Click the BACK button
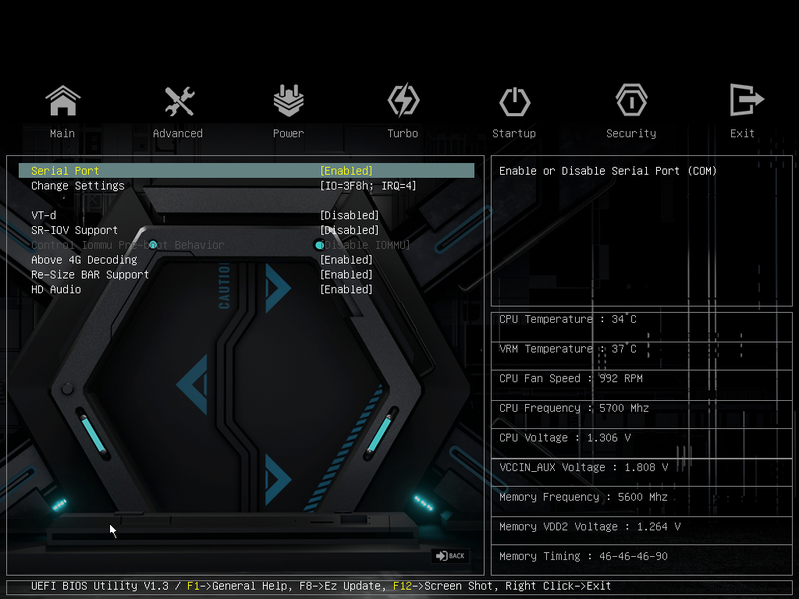The width and height of the screenshot is (799, 599). [x=450, y=556]
